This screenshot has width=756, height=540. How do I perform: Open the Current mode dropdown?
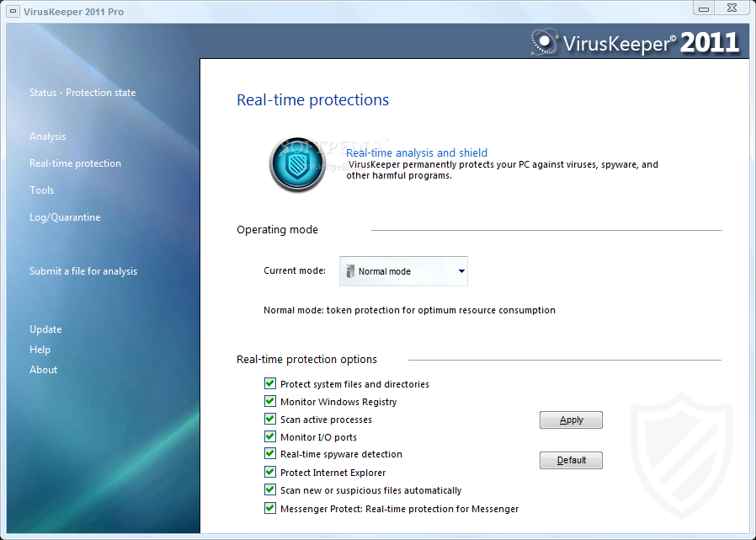click(x=403, y=271)
